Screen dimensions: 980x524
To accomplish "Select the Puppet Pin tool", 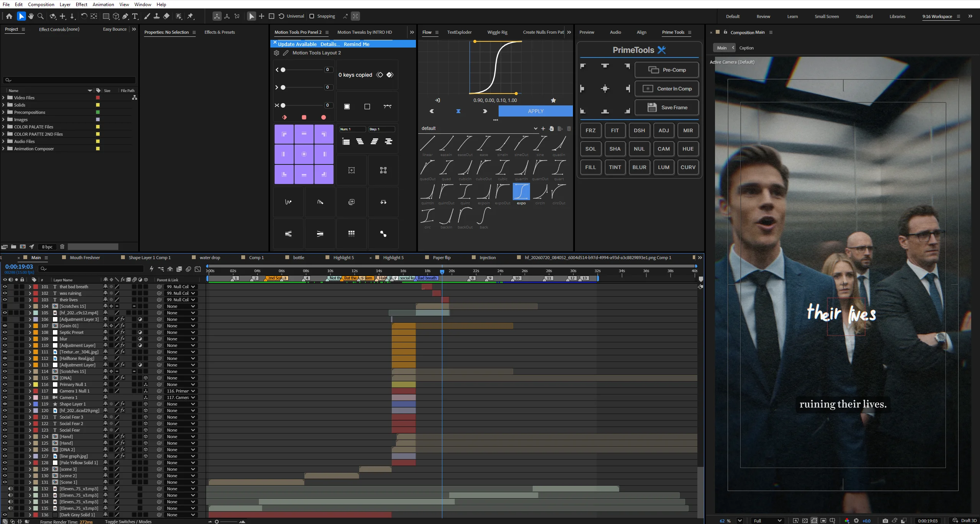I will tap(190, 16).
